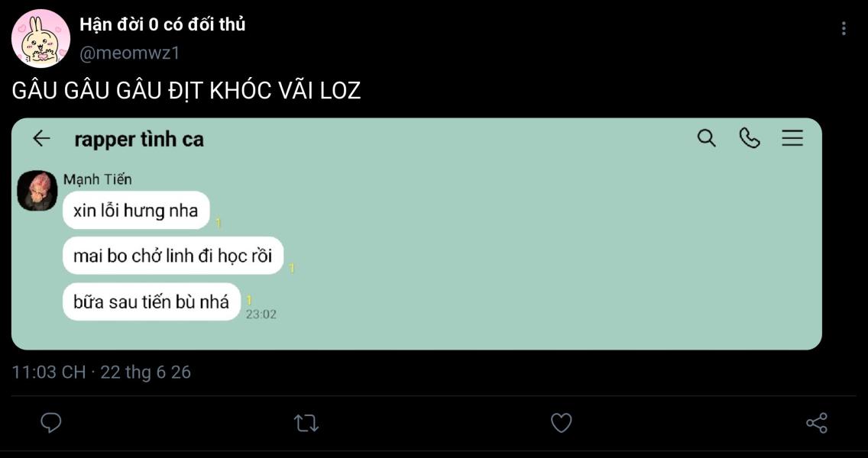This screenshot has height=458, width=868.
Task: Select the message mai bo chở linh đi học rồi
Action: click(173, 256)
